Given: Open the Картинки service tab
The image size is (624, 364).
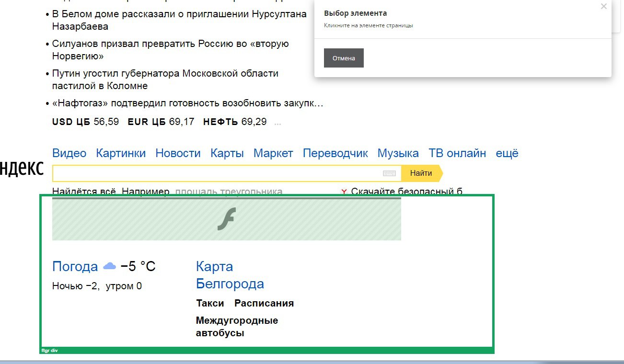Looking at the screenshot, I should click(x=121, y=153).
